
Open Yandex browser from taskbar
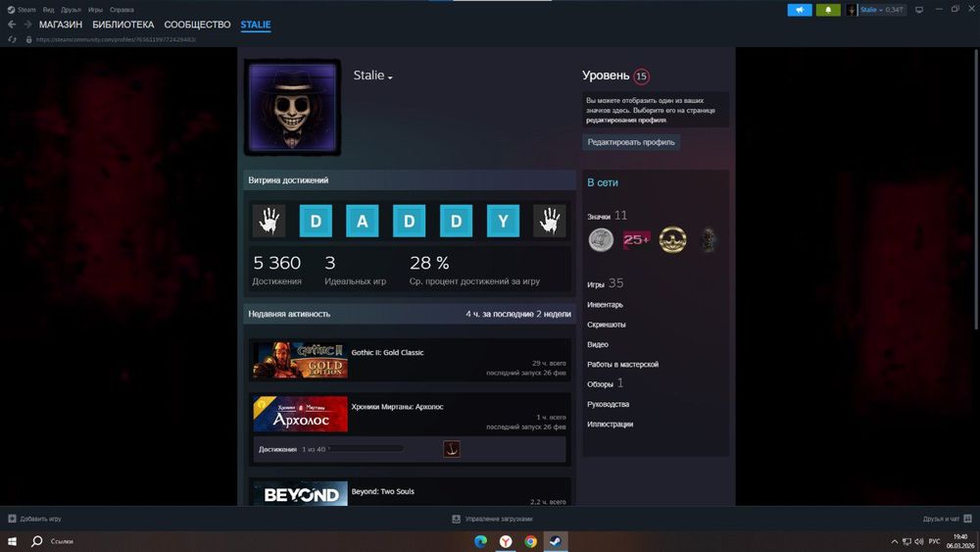(506, 541)
